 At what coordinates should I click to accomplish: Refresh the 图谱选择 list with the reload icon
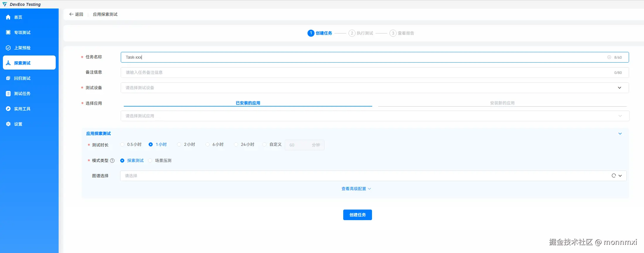click(x=614, y=176)
